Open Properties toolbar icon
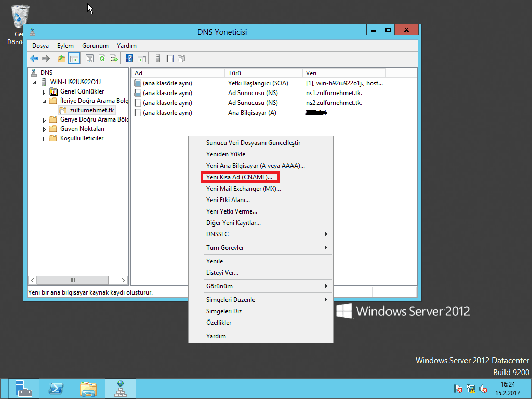532x399 pixels. [89, 59]
